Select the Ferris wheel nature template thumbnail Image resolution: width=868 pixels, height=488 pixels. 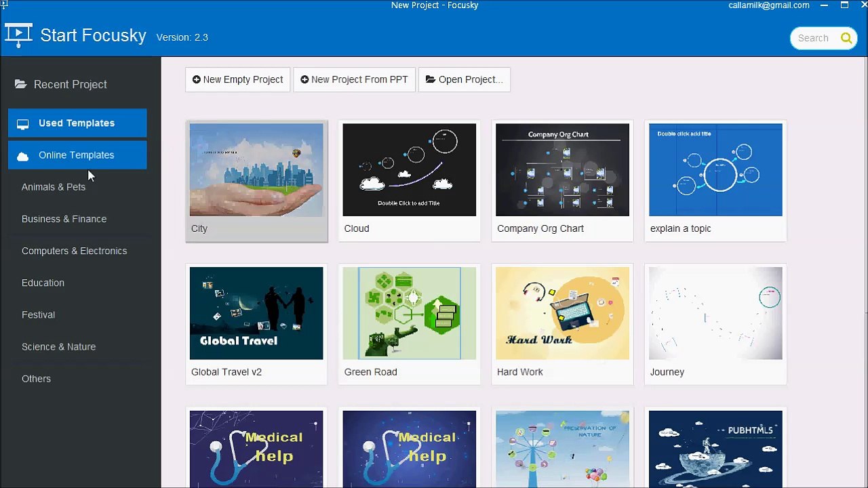coord(562,449)
